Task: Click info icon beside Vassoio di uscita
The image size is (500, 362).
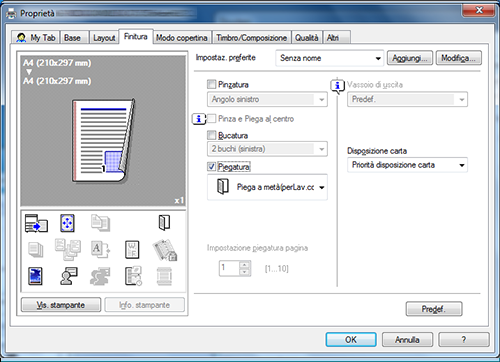Action: coord(337,86)
